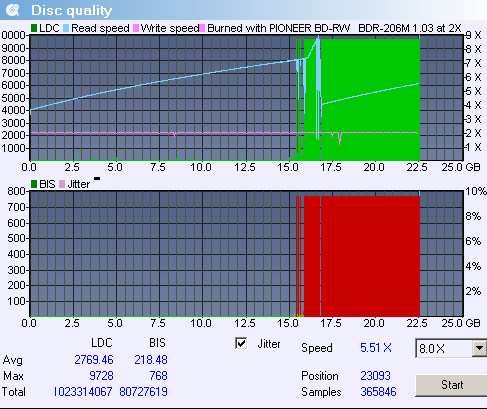The width and height of the screenshot is (487, 409).
Task: Click the current Speed value 5.51 X
Action: pos(376,348)
